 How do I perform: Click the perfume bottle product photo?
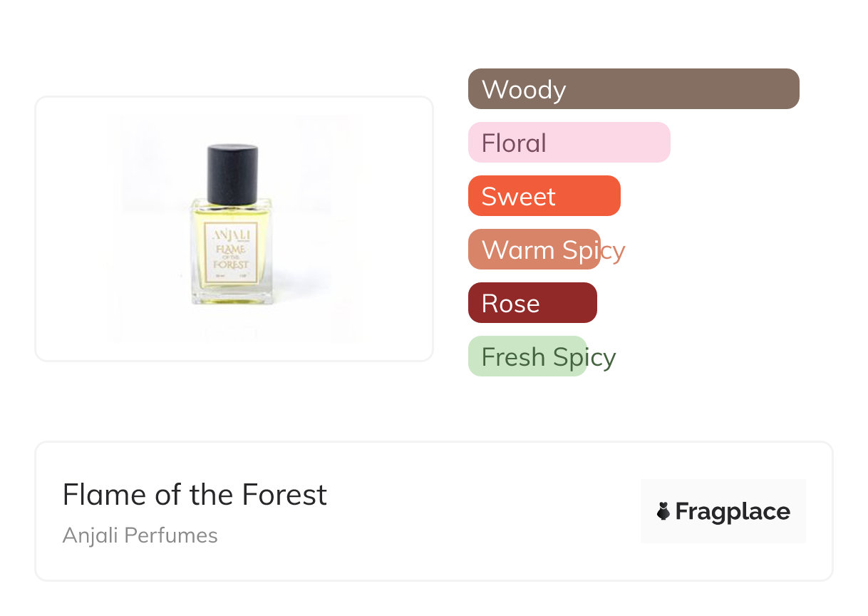pyautogui.click(x=234, y=228)
